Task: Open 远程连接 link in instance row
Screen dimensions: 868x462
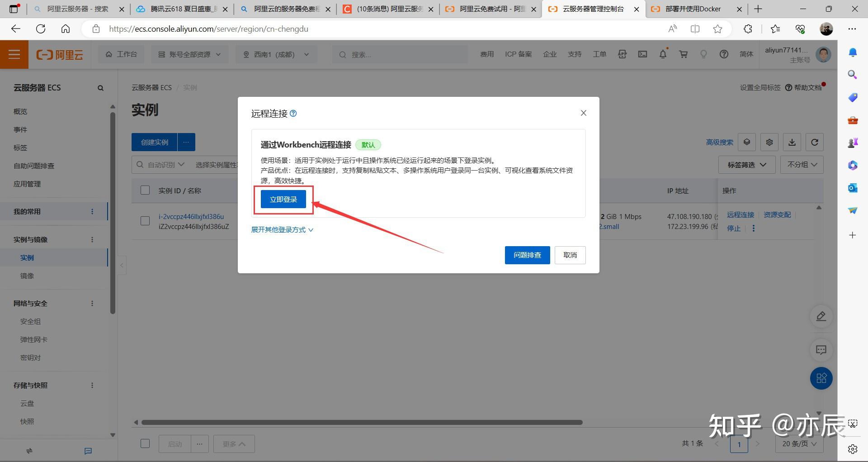Action: point(740,215)
